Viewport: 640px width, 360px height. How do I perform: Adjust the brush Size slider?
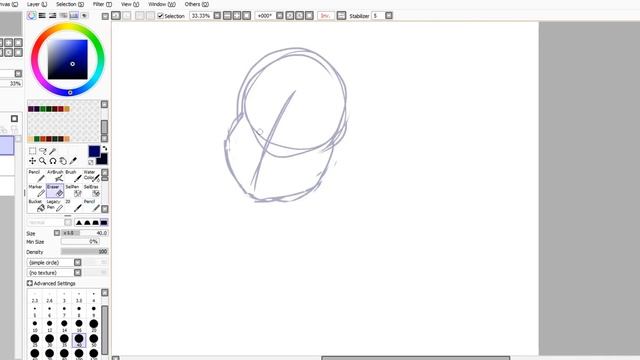click(x=84, y=233)
